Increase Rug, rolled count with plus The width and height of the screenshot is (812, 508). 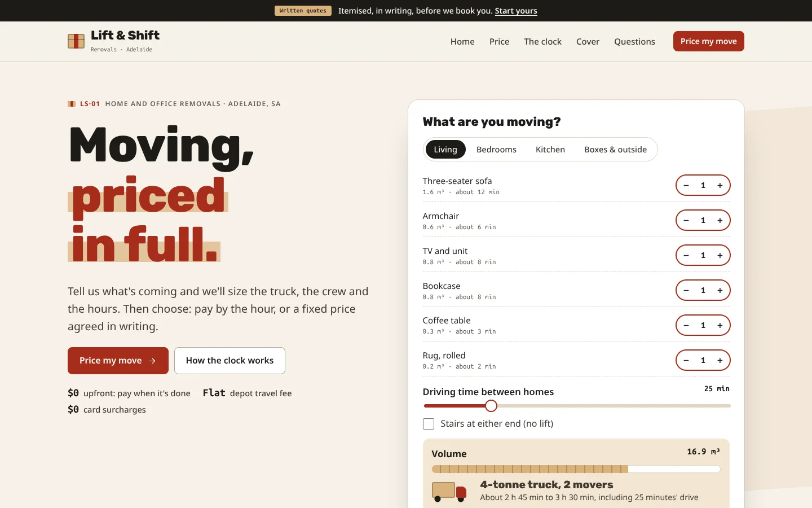(x=720, y=360)
